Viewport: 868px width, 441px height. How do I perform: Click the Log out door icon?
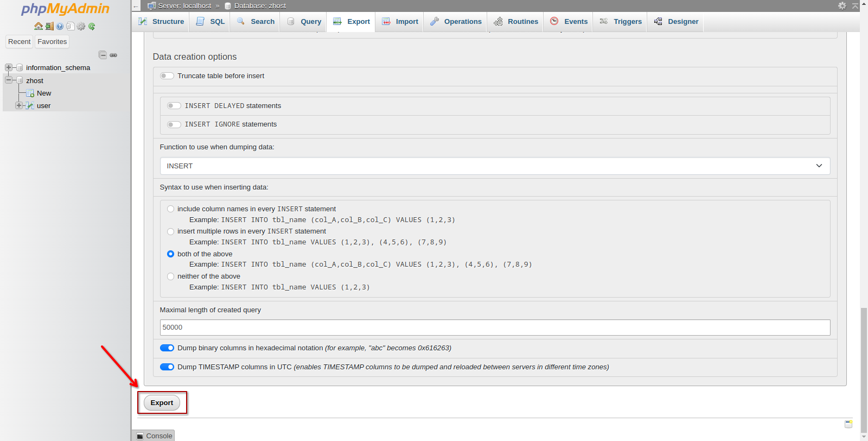click(x=49, y=26)
